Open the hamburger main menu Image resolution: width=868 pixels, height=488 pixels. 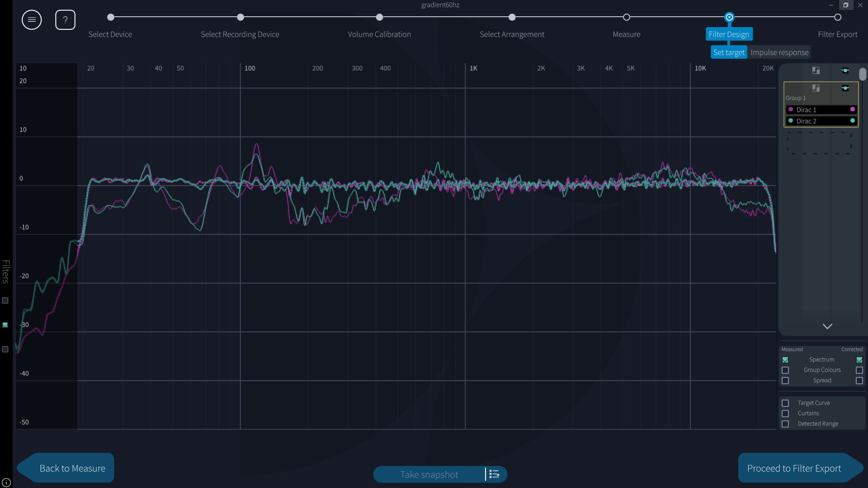32,20
